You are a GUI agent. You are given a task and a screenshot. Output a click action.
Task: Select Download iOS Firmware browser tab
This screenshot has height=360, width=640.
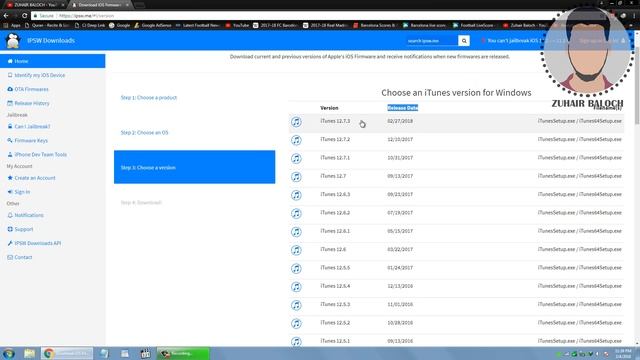pyautogui.click(x=101, y=5)
